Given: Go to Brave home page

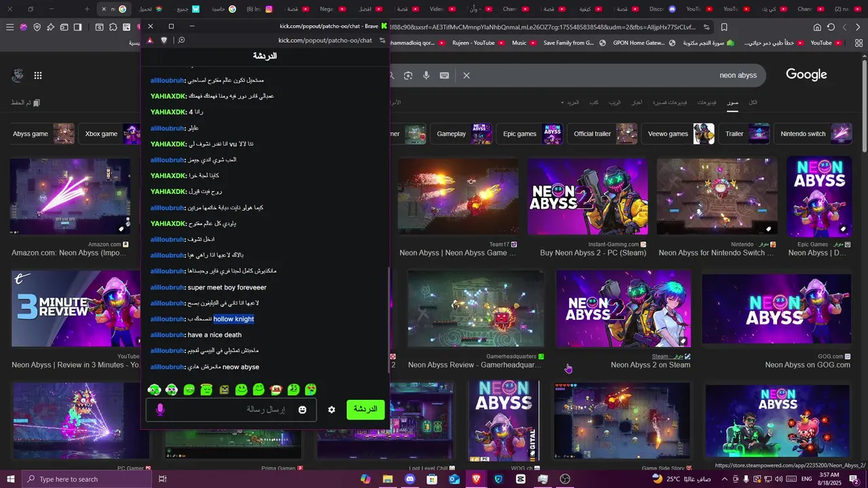Looking at the screenshot, I should [x=817, y=27].
